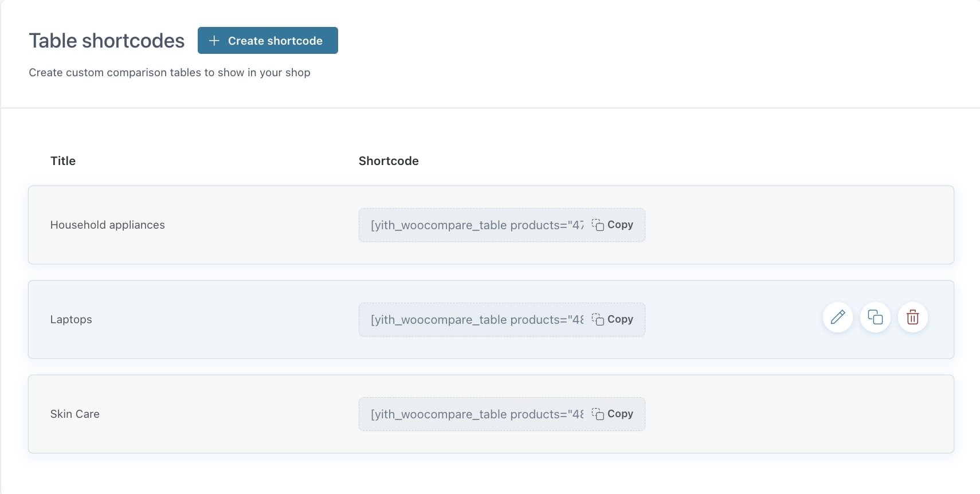This screenshot has height=494, width=980.
Task: Duplicate the Laptops table shortcode
Action: tap(875, 317)
